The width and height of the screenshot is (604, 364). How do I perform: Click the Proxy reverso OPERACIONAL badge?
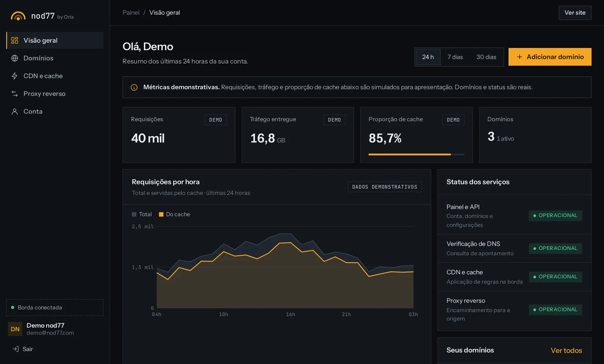(x=555, y=309)
